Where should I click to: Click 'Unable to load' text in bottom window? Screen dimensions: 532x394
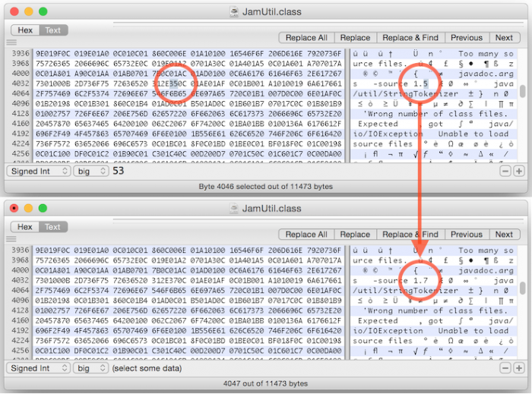[473, 331]
